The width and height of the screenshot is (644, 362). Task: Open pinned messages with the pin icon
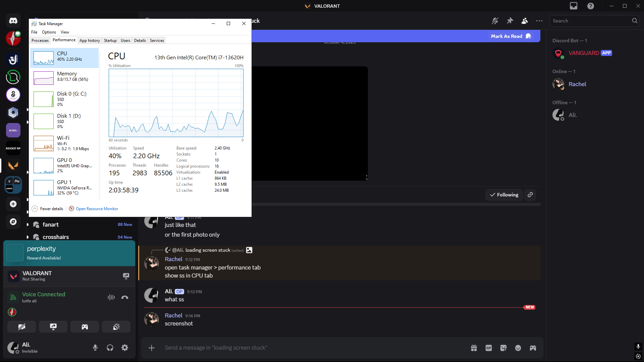click(x=510, y=21)
